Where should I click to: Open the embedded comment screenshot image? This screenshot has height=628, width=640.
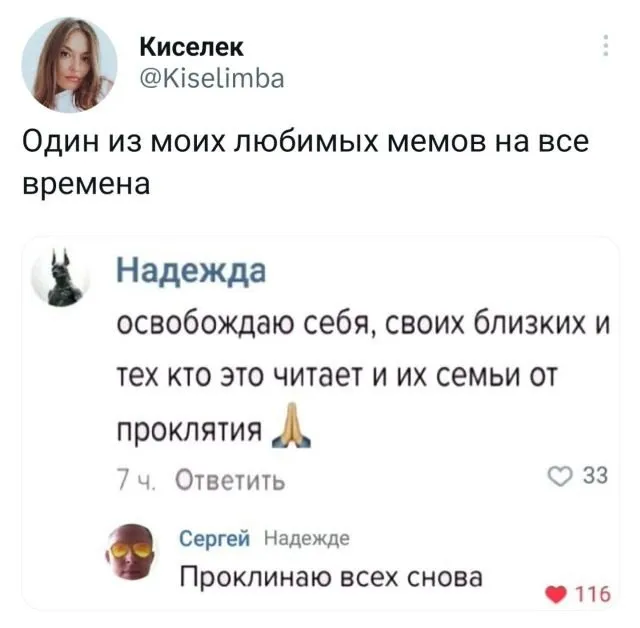[x=320, y=423]
